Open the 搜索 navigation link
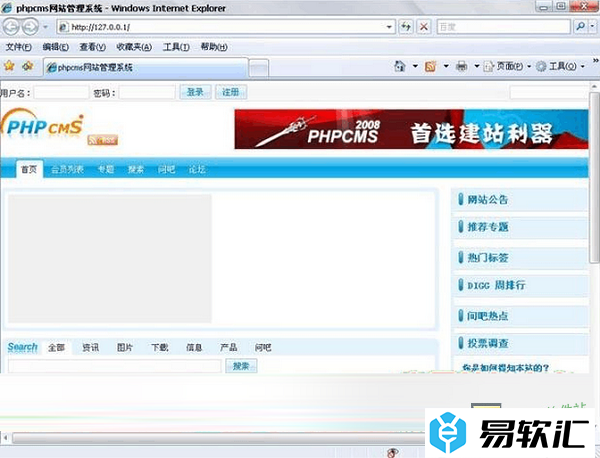 (x=136, y=169)
